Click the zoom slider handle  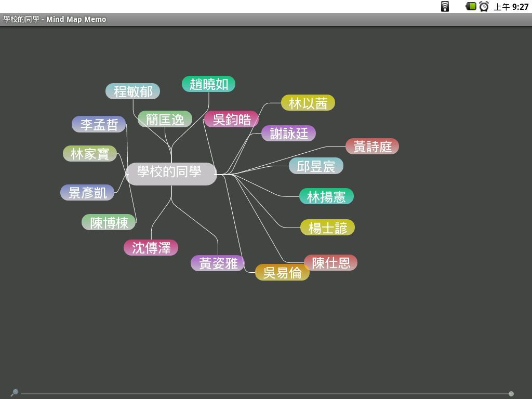[x=511, y=394]
